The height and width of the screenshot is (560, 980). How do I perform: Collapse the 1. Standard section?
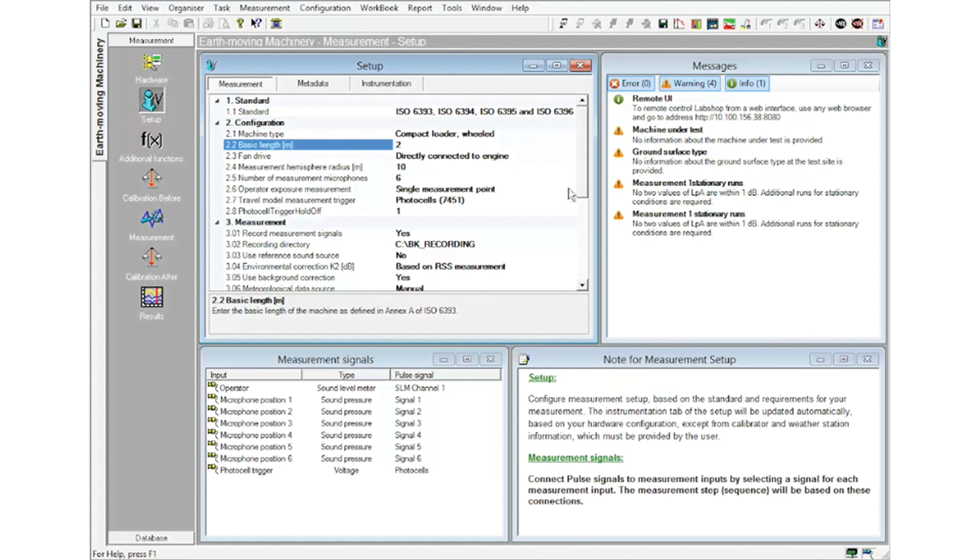tap(218, 101)
